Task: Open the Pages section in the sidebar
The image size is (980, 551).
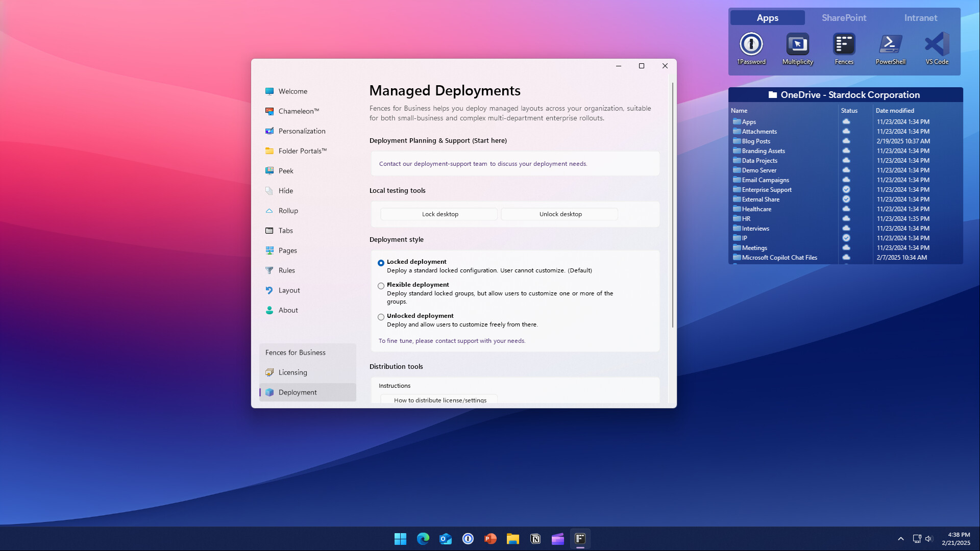Action: [287, 250]
